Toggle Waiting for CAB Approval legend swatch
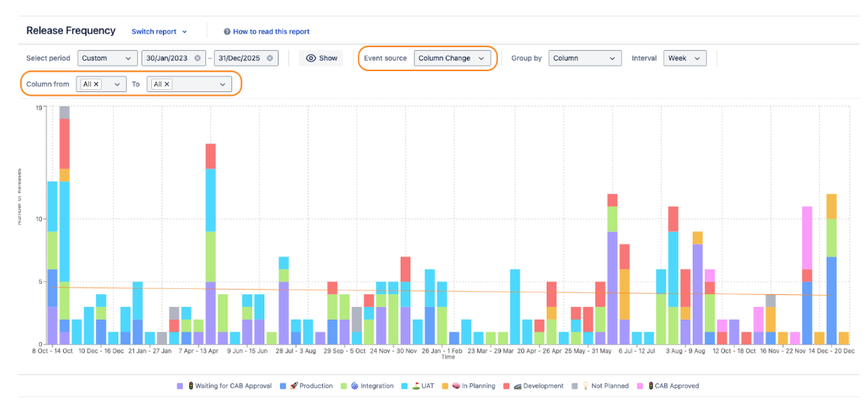Viewport: 868px width, 420px height. click(x=179, y=386)
